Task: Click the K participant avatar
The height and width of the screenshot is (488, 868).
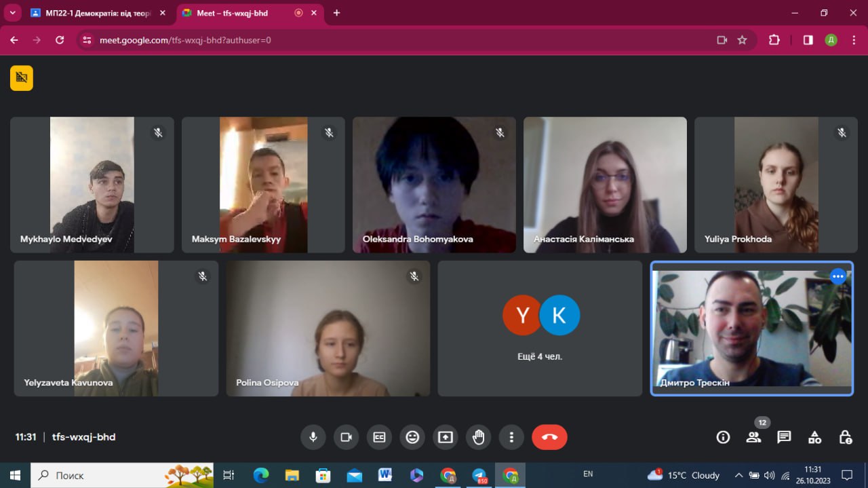Action: [x=559, y=315]
